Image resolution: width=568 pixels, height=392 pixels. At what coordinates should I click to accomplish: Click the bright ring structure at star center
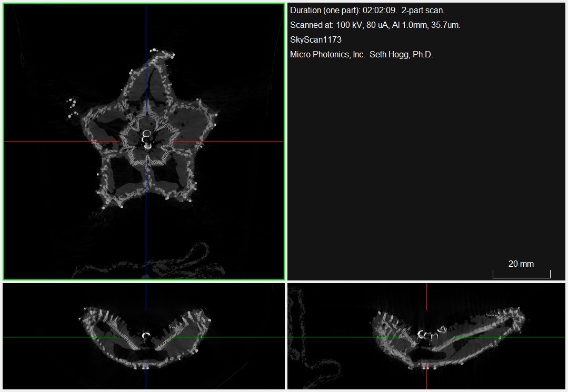coord(147,135)
